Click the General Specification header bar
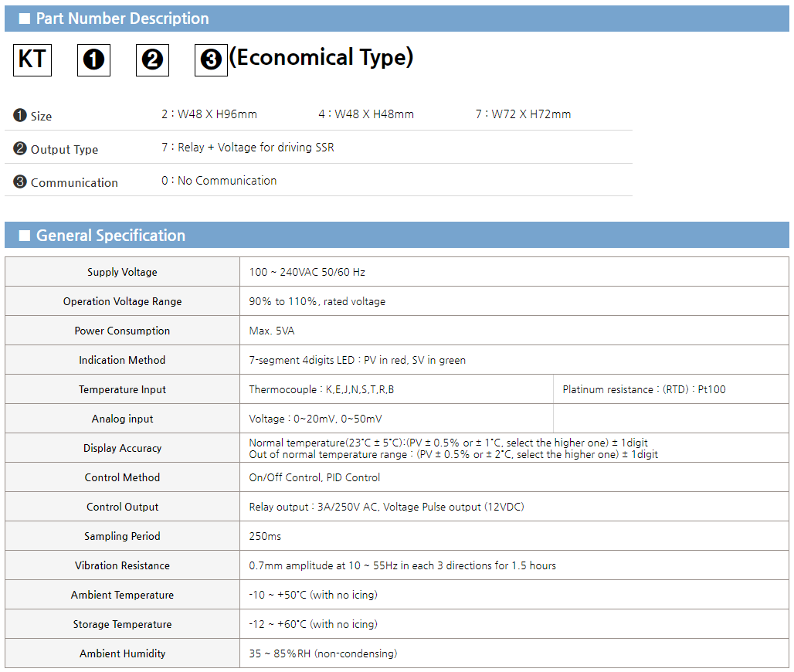The image size is (794, 672). tap(397, 235)
